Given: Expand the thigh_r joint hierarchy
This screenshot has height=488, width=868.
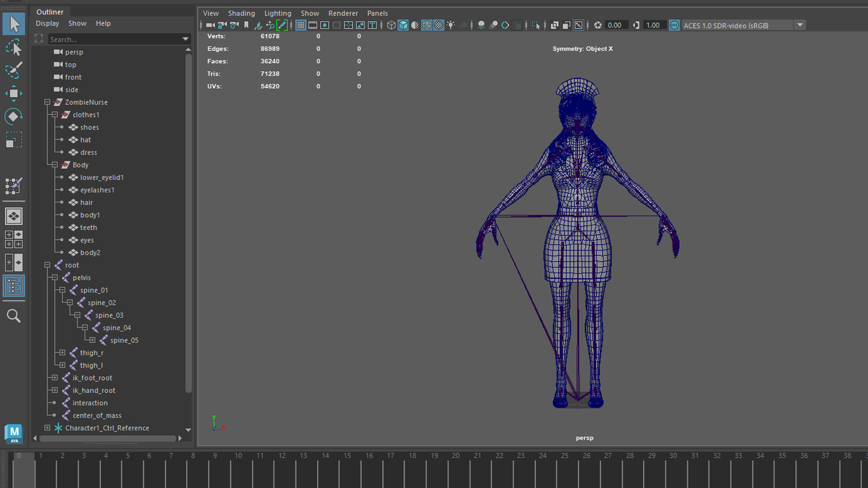Looking at the screenshot, I should [62, 352].
